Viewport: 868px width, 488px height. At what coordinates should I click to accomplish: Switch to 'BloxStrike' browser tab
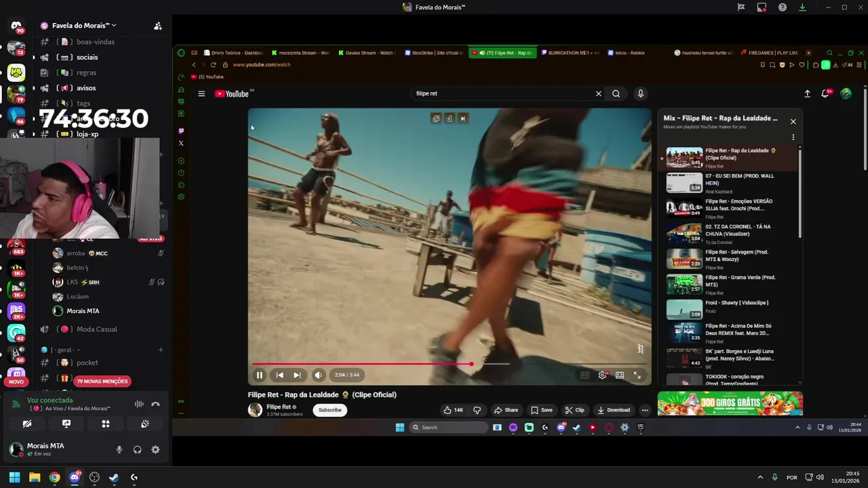pos(433,53)
